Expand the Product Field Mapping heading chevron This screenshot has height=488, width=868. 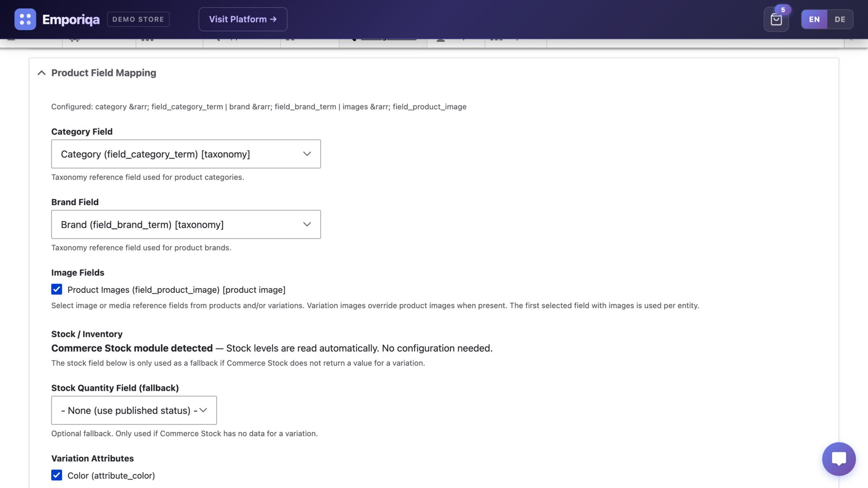41,73
